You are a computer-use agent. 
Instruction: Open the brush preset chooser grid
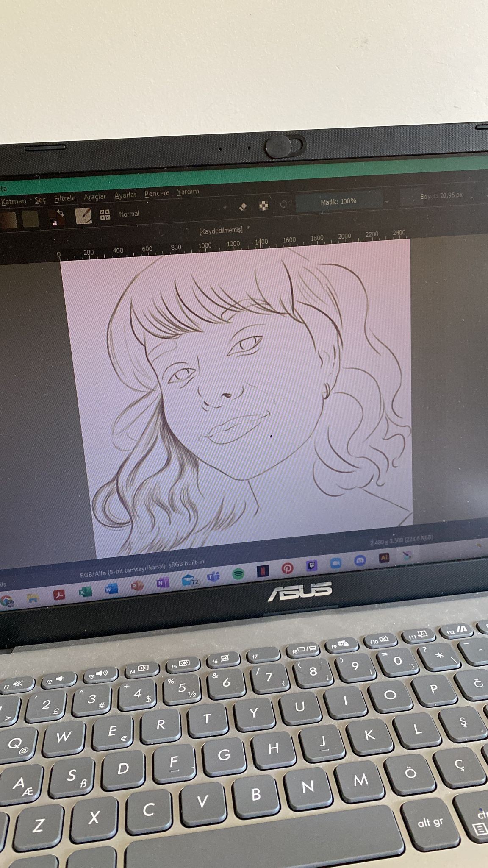(105, 215)
